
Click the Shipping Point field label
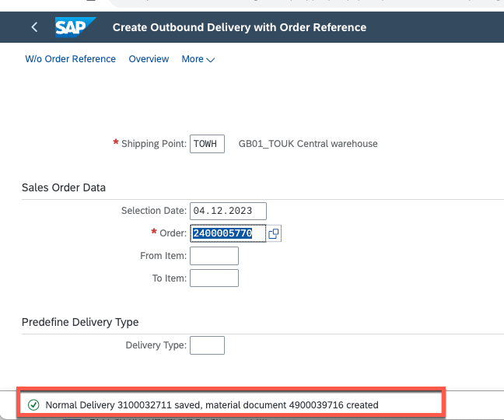pos(154,144)
